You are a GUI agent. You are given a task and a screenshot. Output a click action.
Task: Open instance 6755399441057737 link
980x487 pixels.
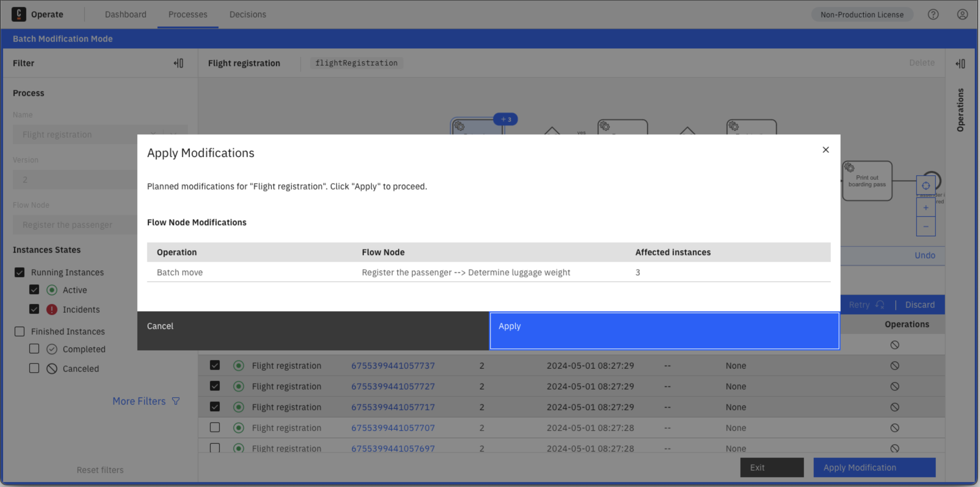coord(392,365)
